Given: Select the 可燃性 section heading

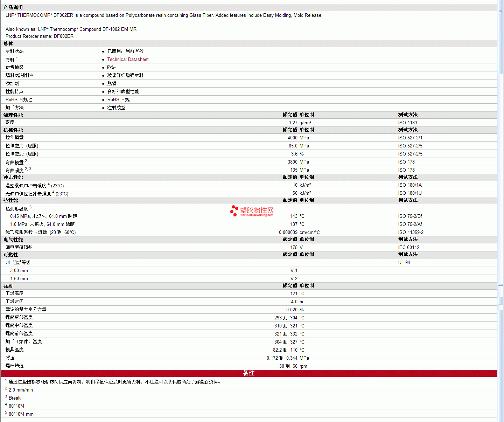Looking at the screenshot, I should (10, 255).
